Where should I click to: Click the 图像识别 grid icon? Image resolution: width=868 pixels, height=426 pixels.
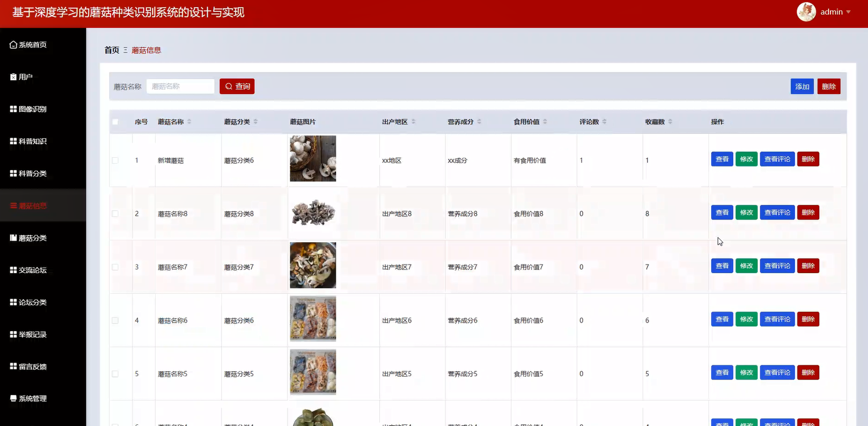point(14,109)
